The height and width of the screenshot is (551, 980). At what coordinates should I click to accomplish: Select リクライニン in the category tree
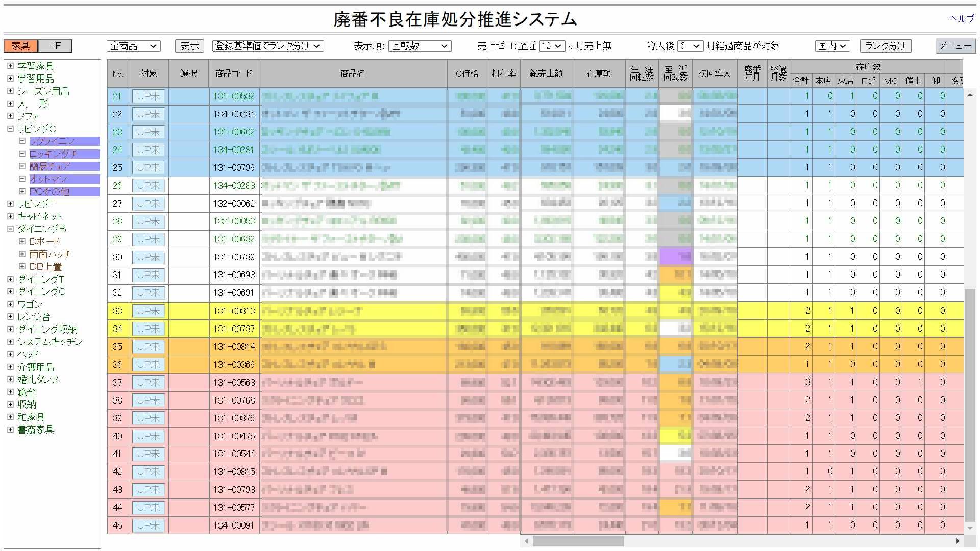52,141
